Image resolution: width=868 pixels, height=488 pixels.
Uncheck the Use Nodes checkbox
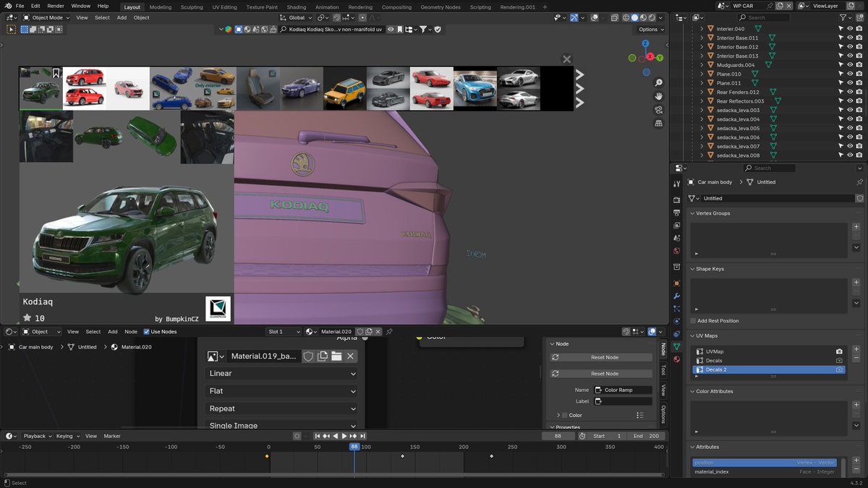147,332
